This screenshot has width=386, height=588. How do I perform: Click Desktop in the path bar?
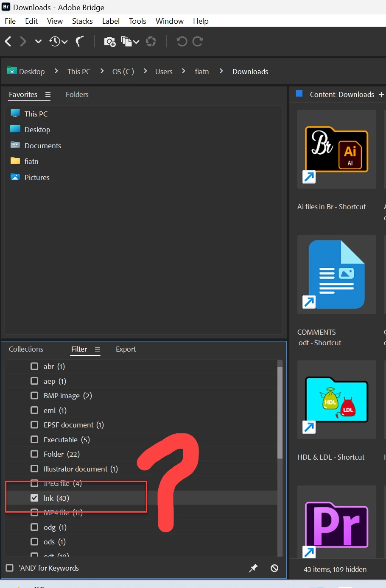pyautogui.click(x=32, y=72)
